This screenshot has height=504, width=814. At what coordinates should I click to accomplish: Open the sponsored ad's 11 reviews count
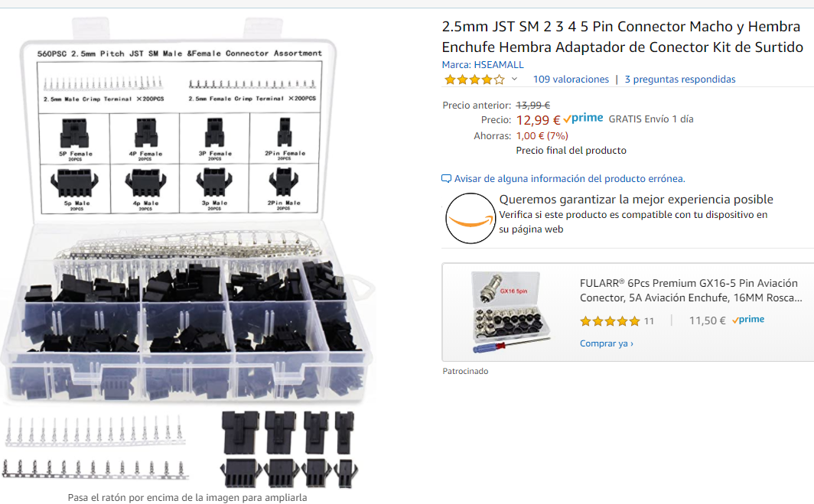(x=649, y=321)
